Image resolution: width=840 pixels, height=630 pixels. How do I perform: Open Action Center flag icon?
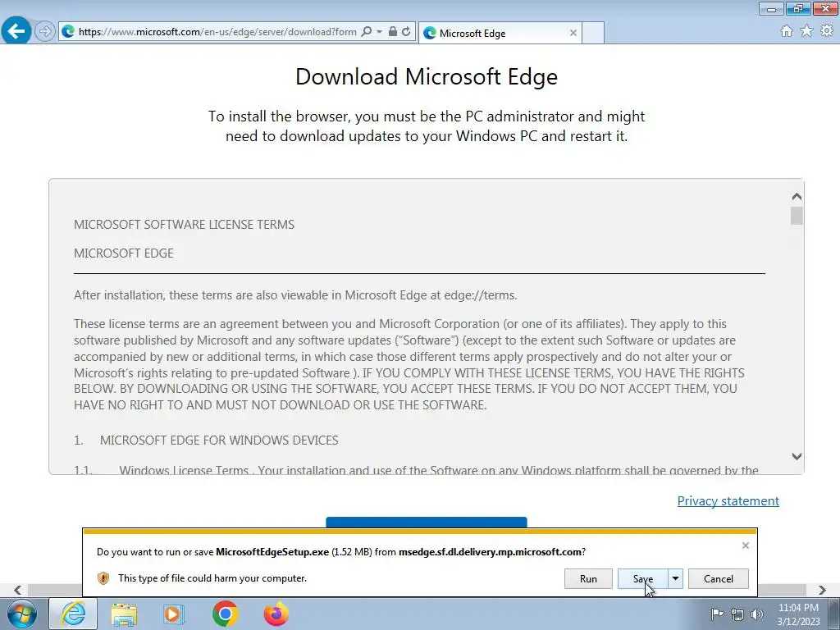pyautogui.click(x=717, y=614)
